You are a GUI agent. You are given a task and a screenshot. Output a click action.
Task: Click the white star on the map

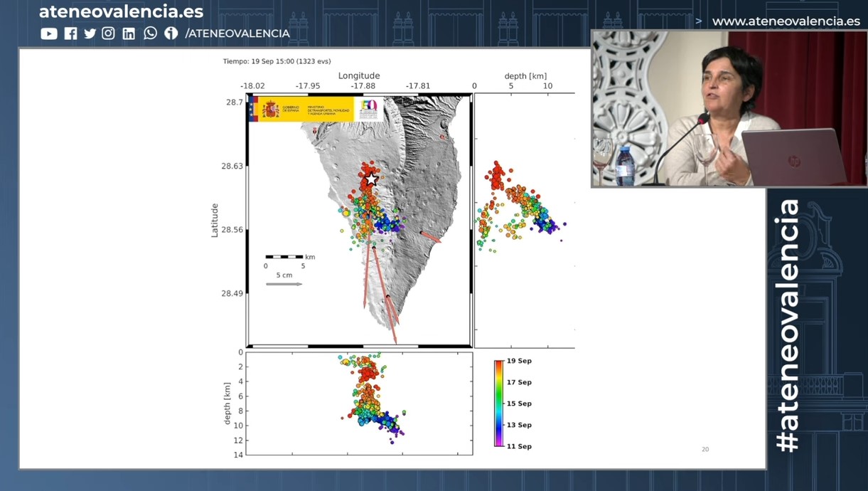pyautogui.click(x=371, y=179)
